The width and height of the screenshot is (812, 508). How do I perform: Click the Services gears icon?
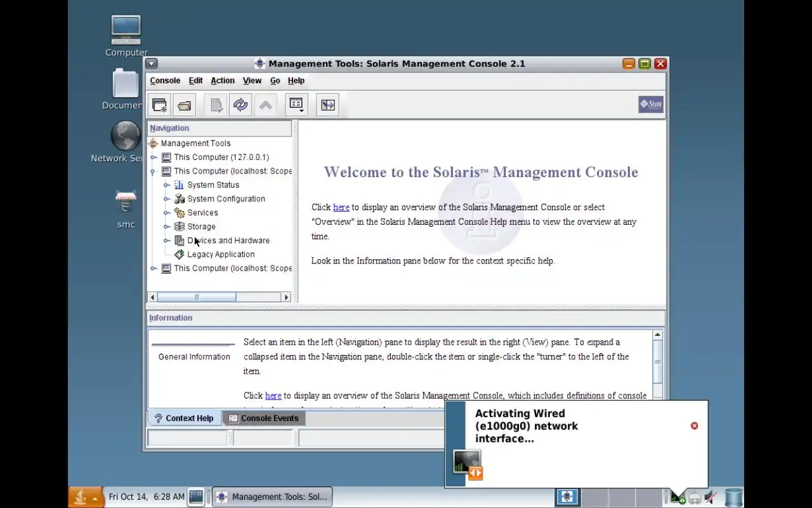[x=179, y=213]
